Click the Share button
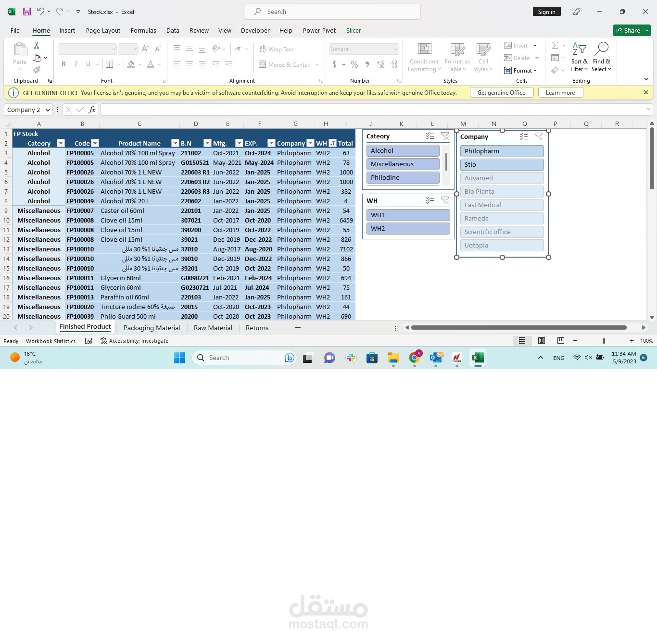 (x=632, y=30)
